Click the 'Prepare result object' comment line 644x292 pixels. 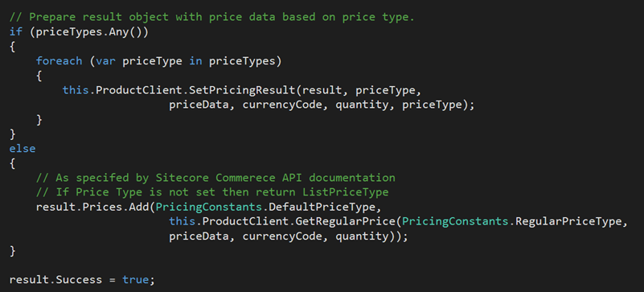[212, 18]
